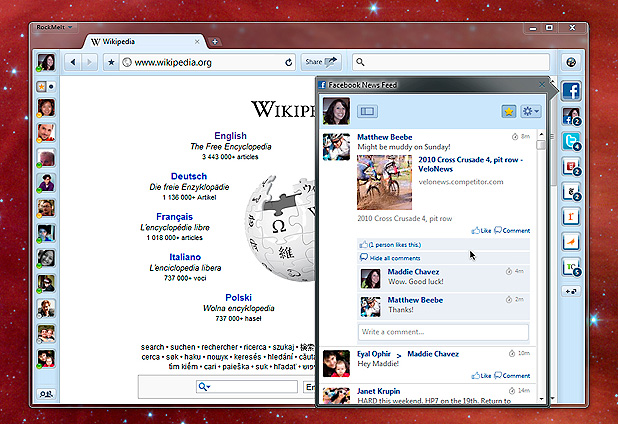
Task: Open the new tab button
Action: pos(215,42)
